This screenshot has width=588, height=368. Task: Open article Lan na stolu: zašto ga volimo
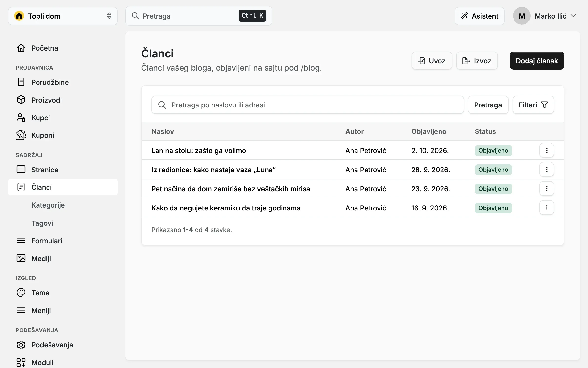coord(198,150)
